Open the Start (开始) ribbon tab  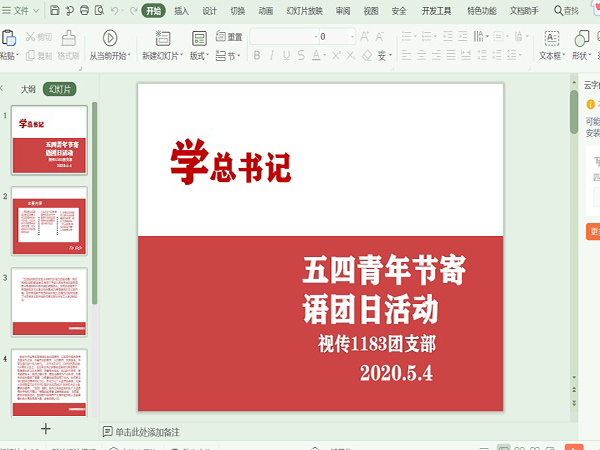(153, 11)
